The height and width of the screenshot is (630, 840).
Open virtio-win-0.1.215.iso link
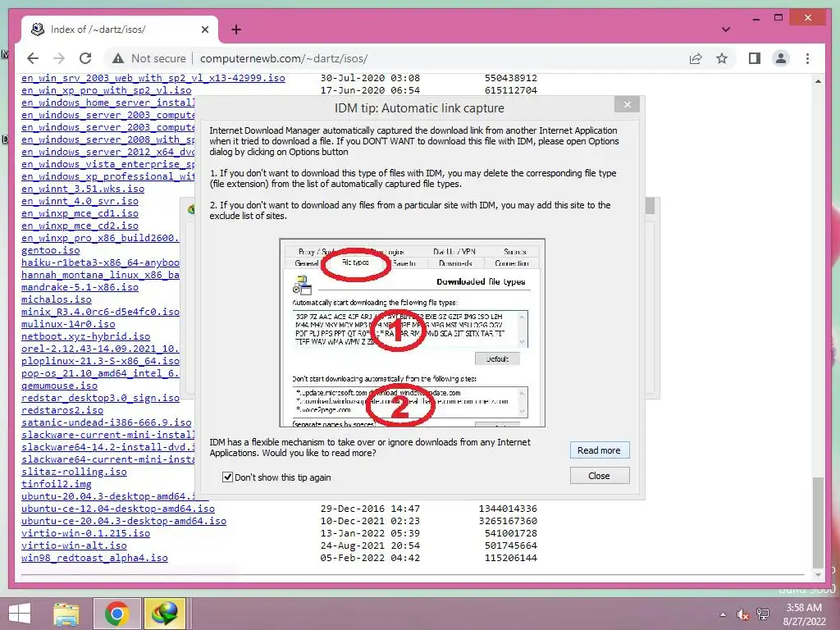(x=85, y=533)
